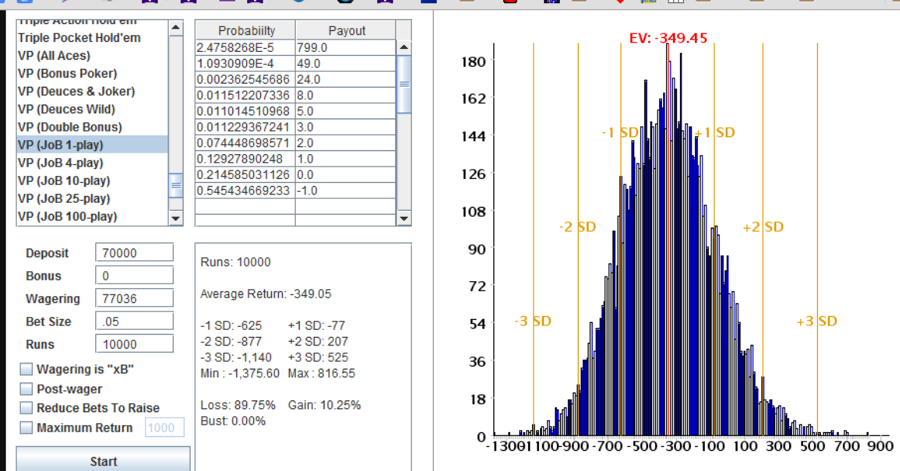Select VP (All Aces) game
Viewport: 900px width, 471px height.
[x=92, y=56]
